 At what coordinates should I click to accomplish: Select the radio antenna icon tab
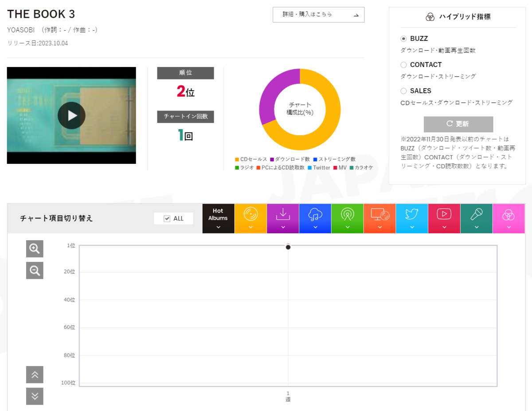(348, 218)
